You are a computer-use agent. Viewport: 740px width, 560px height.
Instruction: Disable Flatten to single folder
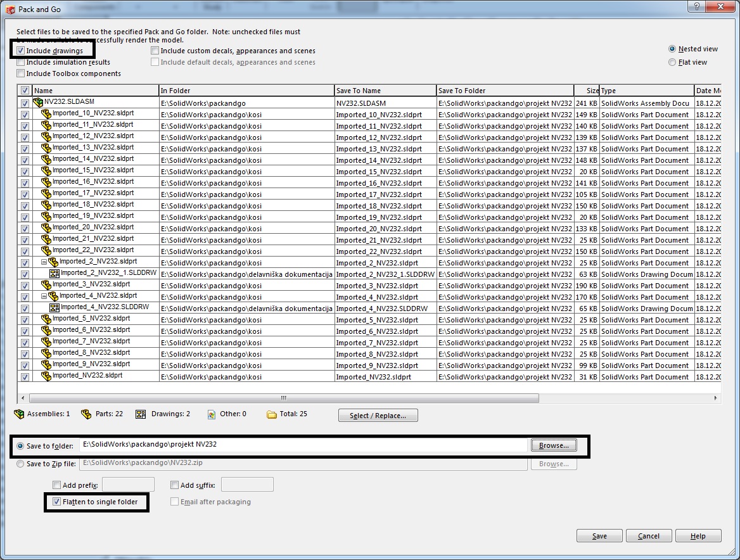[58, 502]
